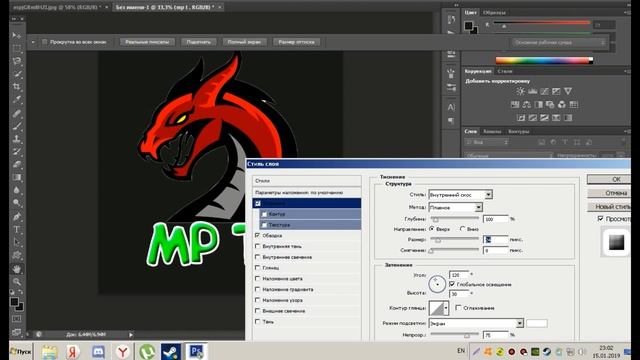Click the Отмена button

tap(609, 193)
